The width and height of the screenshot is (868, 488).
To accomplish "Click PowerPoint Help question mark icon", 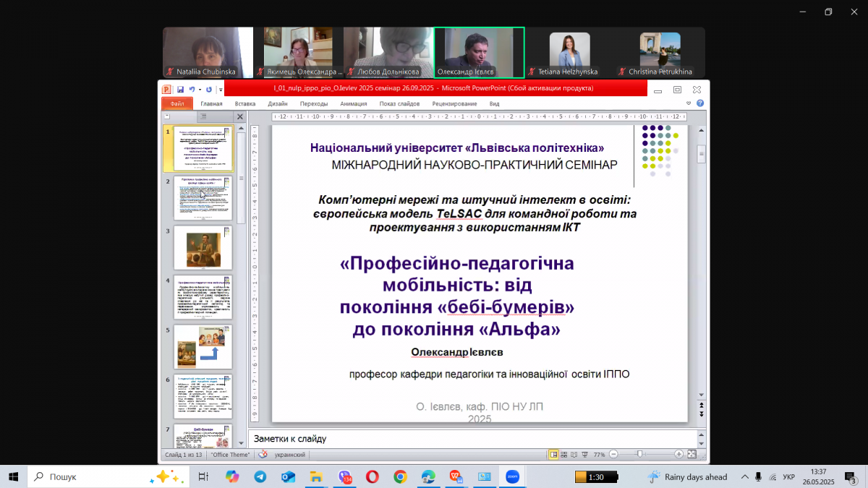I will 702,103.
